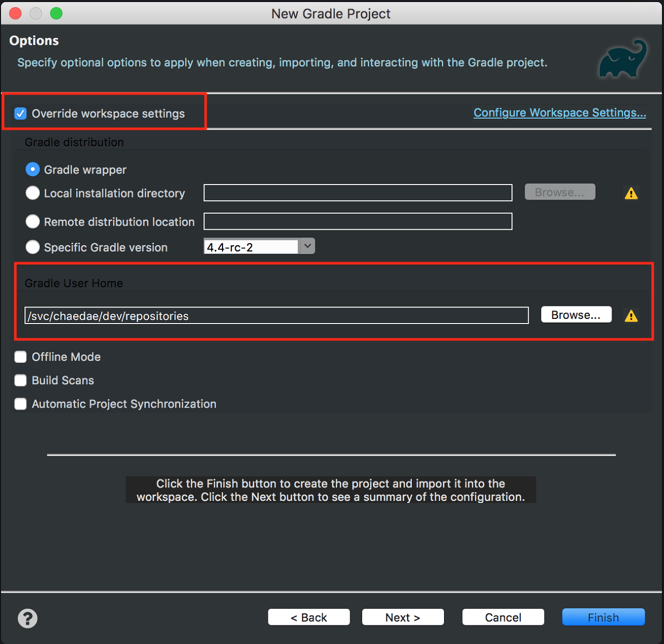Return with the Back button
Image resolution: width=664 pixels, height=644 pixels.
(309, 617)
